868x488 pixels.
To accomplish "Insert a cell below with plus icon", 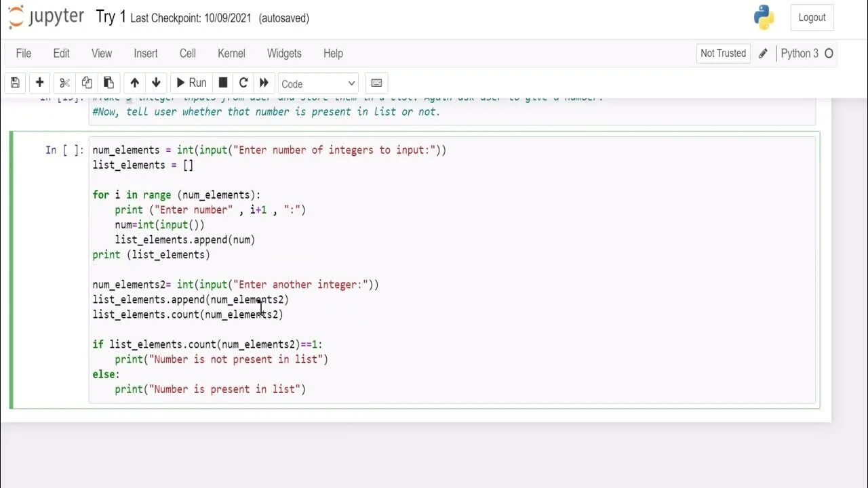I will click(x=39, y=83).
